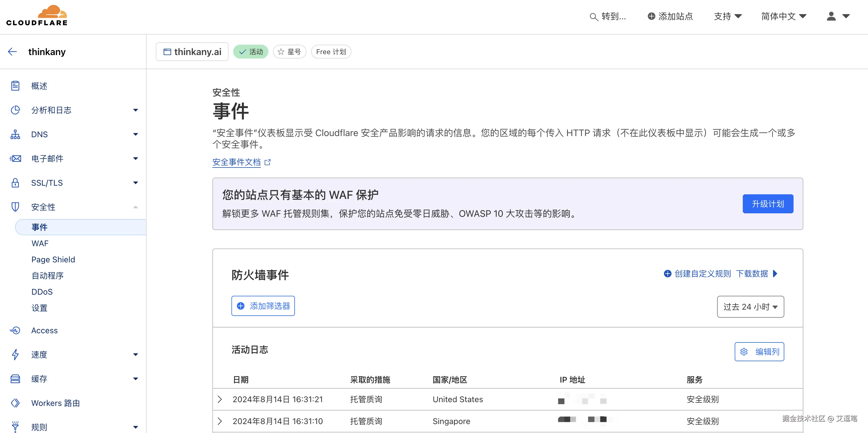Click the back arrow next to thinkany

(x=12, y=52)
